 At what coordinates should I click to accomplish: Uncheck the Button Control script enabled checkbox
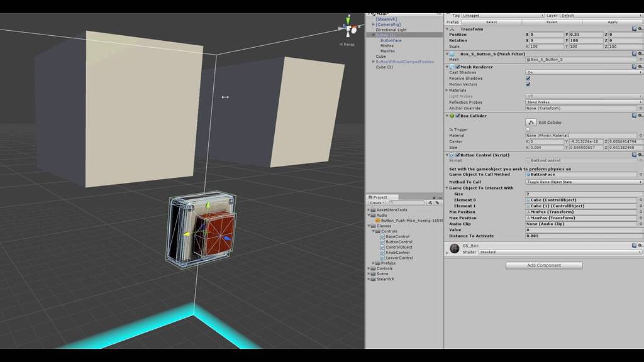(458, 155)
